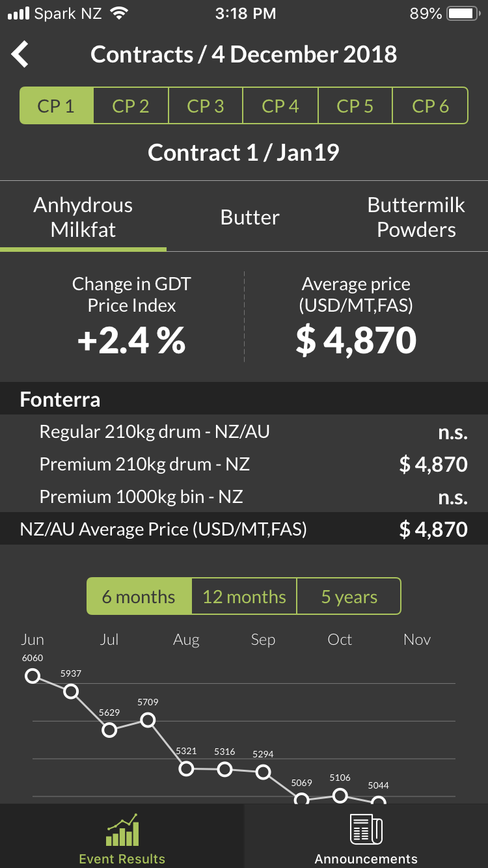Tap the Wi-Fi signal icon
Screen dimensions: 488x868
pos(119,14)
